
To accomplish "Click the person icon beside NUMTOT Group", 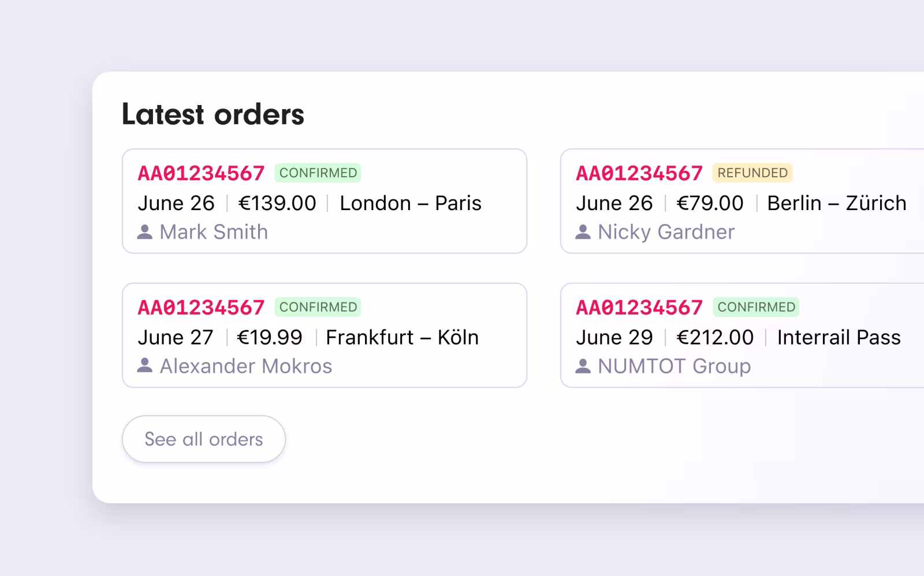I will pyautogui.click(x=583, y=366).
